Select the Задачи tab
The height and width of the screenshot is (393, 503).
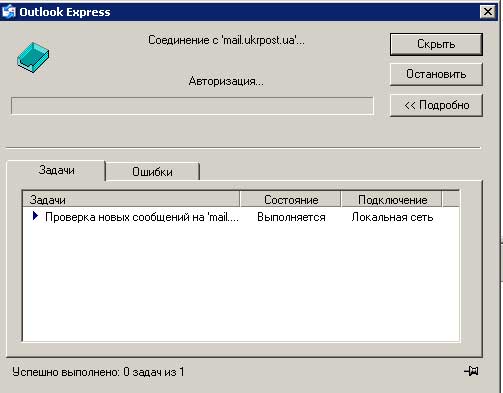pyautogui.click(x=56, y=170)
